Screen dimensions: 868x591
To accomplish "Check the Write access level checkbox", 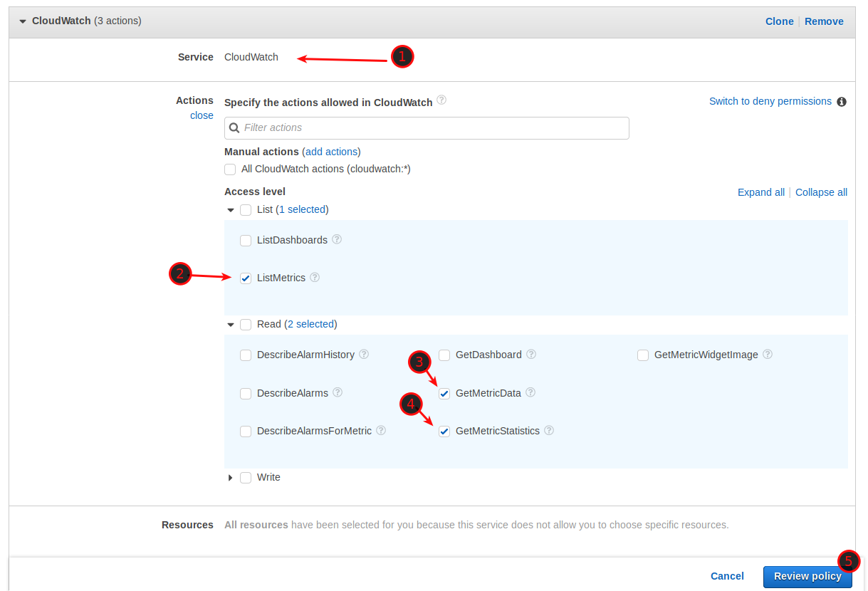I will (x=246, y=478).
